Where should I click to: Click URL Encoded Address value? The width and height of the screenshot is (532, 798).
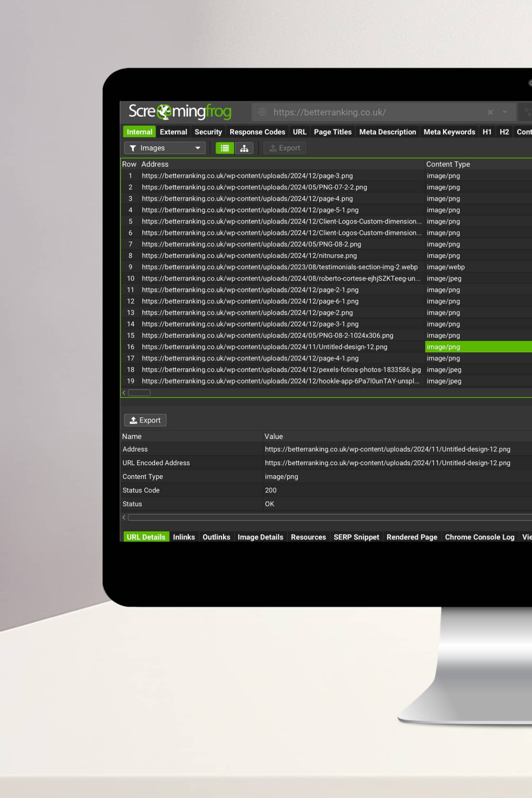click(387, 463)
